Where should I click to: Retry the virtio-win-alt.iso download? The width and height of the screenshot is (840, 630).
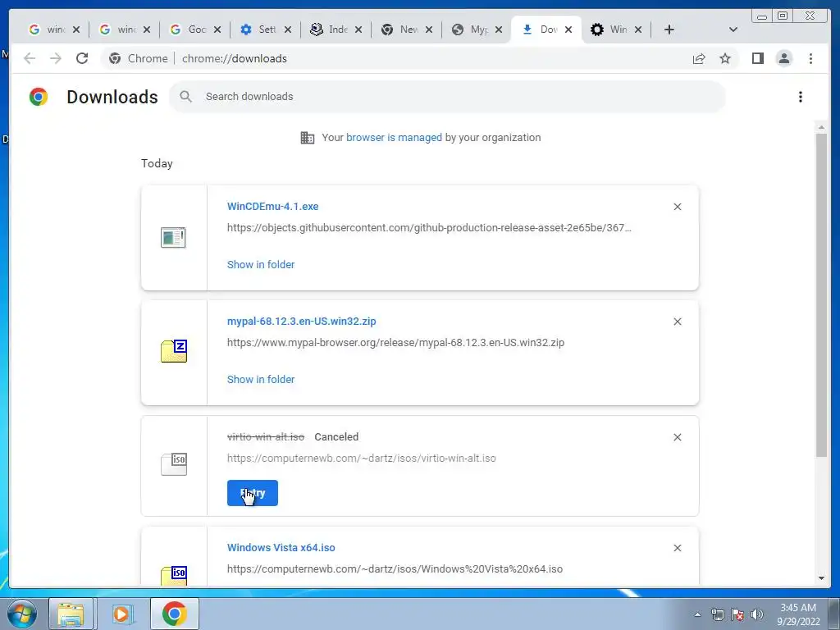(253, 493)
